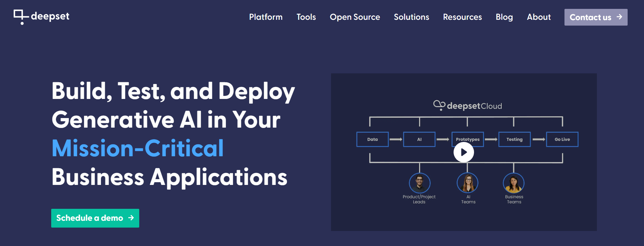This screenshot has width=644, height=246.
Task: Click the Contact us button
Action: point(596,17)
